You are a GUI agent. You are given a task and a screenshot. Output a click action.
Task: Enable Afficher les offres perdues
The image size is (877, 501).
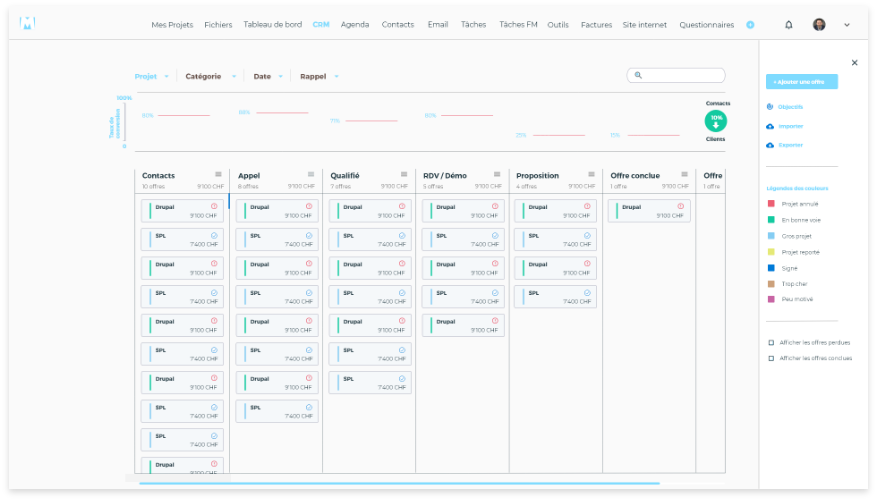771,343
